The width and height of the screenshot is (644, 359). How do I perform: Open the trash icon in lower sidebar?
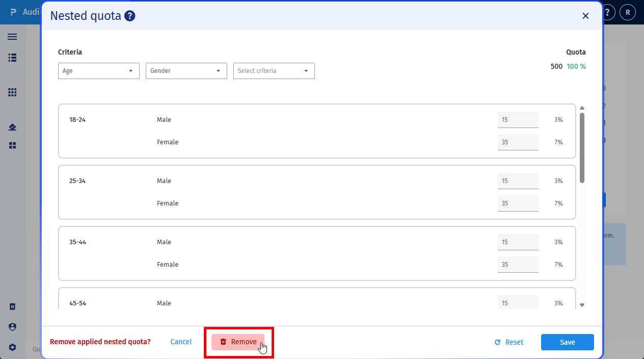click(x=12, y=306)
